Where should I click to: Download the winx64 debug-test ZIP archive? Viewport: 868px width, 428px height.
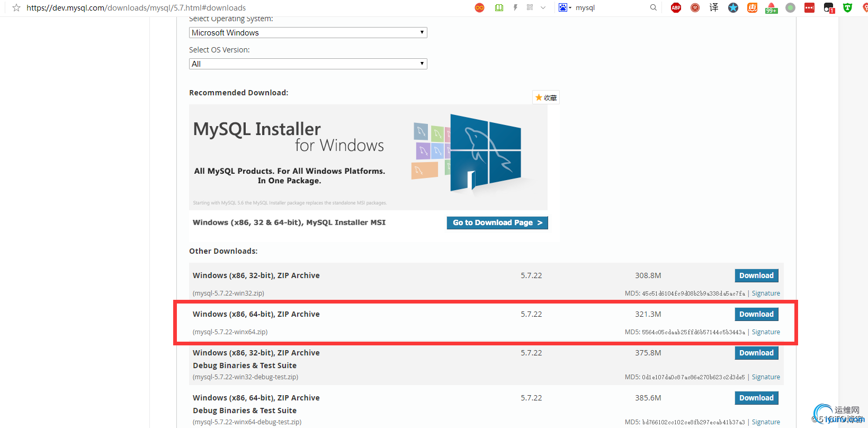click(756, 398)
